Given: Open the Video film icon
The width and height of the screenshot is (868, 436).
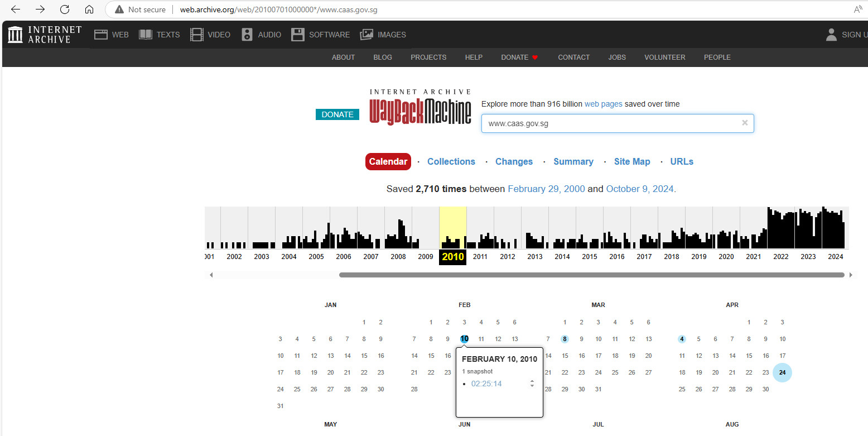Looking at the screenshot, I should coord(197,35).
